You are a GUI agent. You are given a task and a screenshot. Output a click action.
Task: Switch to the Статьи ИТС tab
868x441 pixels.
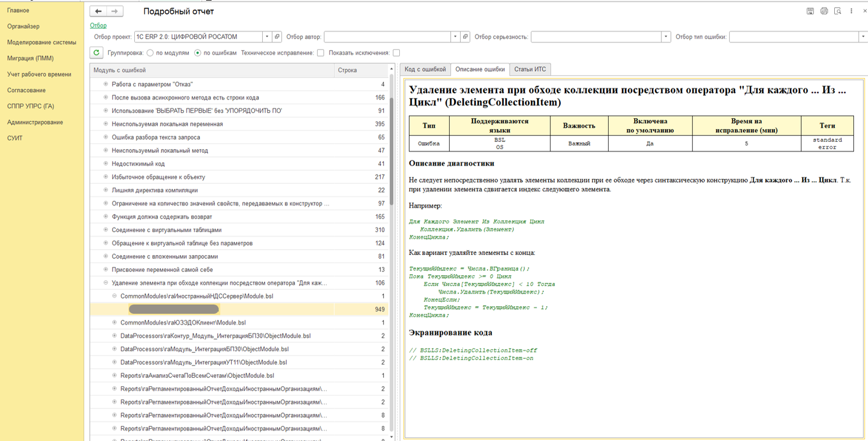pyautogui.click(x=530, y=69)
